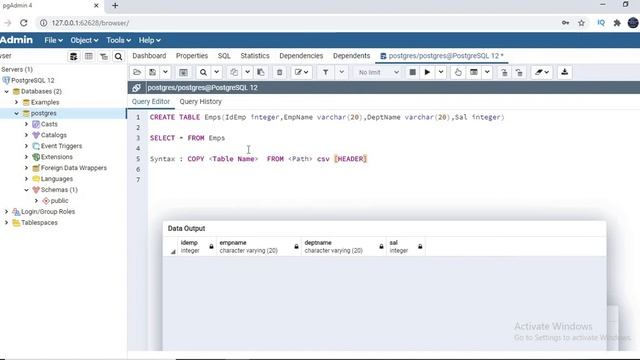
Task: Switch to the Dashboard tab
Action: coord(149,56)
